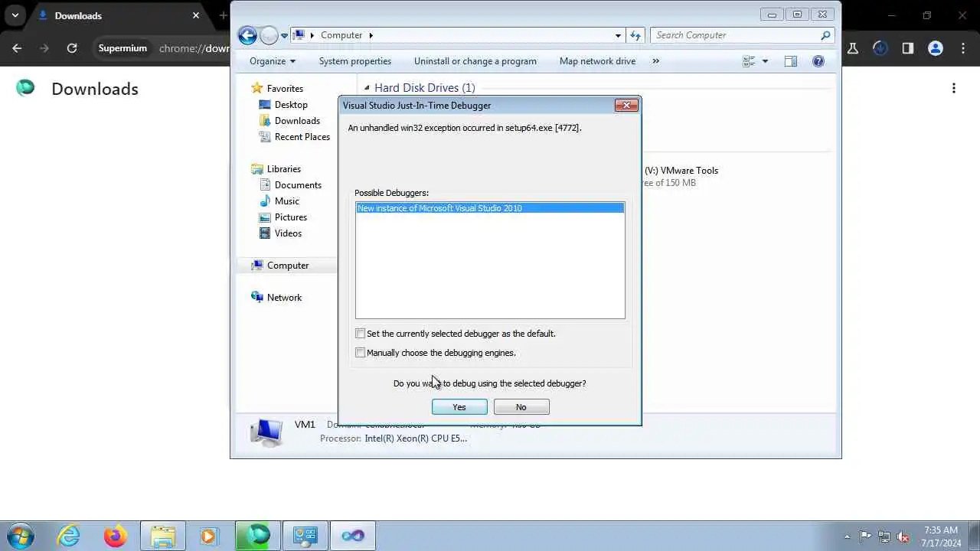Switch to Supermium browser in taskbar
Viewport: 980px width, 551px height.
pyautogui.click(x=258, y=536)
